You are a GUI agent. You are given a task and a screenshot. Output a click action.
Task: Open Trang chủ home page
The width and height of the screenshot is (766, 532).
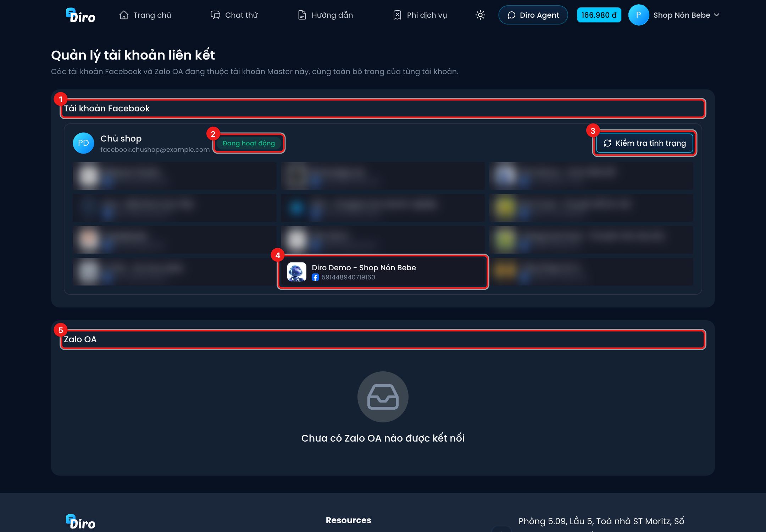click(145, 15)
